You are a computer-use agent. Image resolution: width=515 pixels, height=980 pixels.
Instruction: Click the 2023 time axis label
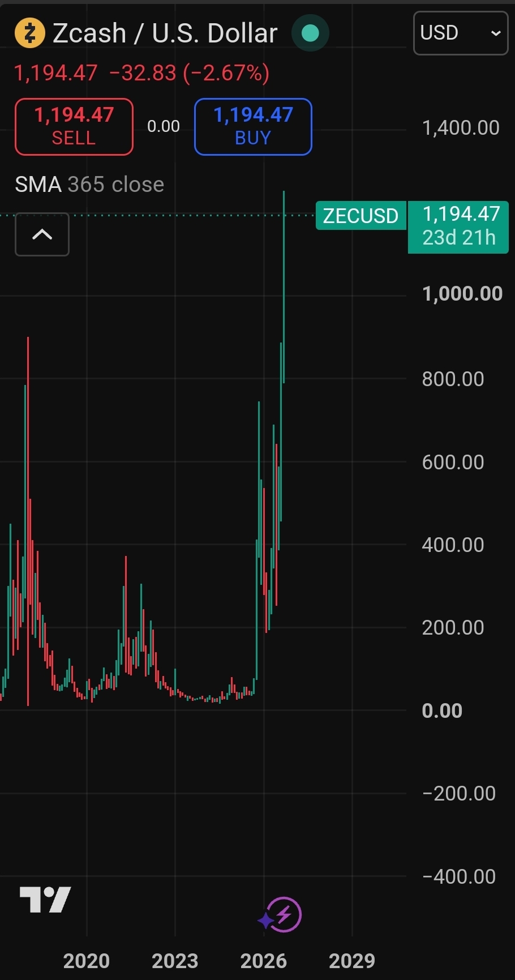tap(175, 961)
